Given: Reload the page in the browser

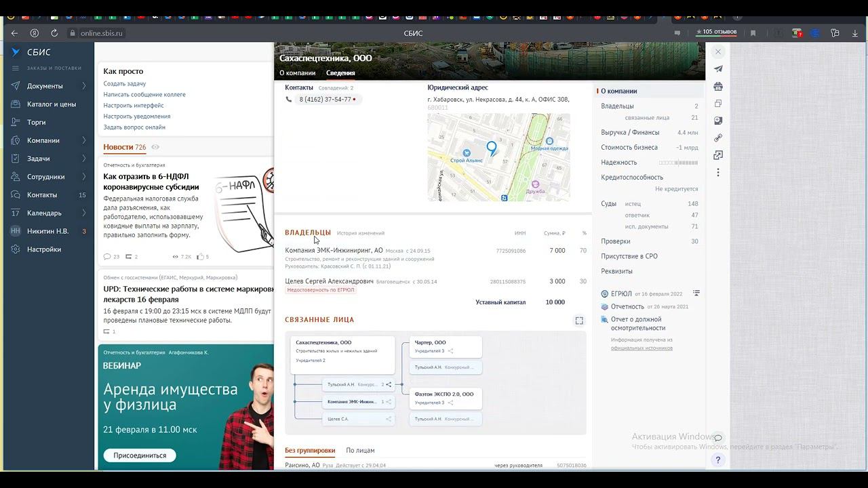Looking at the screenshot, I should point(54,33).
